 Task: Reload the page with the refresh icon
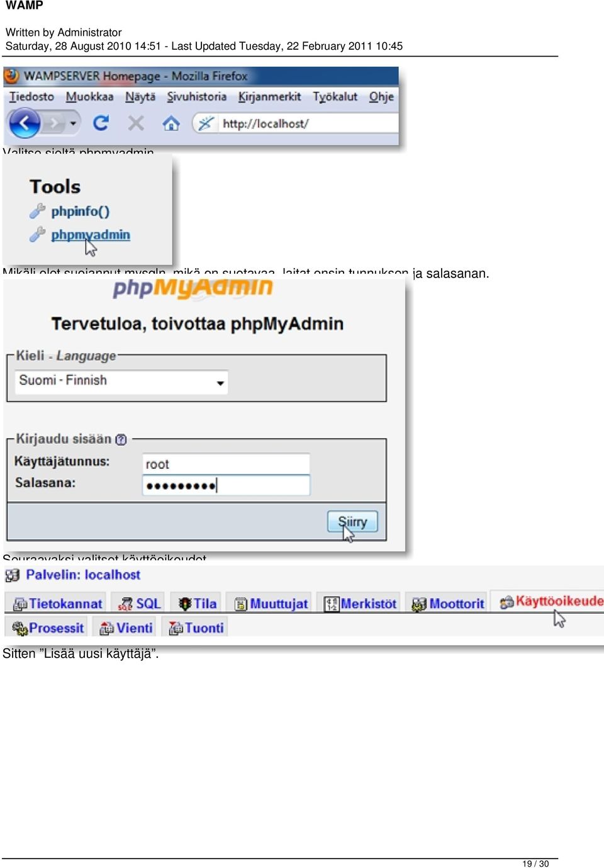101,123
